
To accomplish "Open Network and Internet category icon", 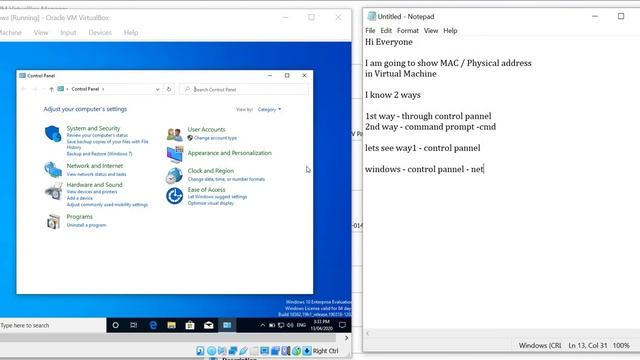I will pos(53,169).
